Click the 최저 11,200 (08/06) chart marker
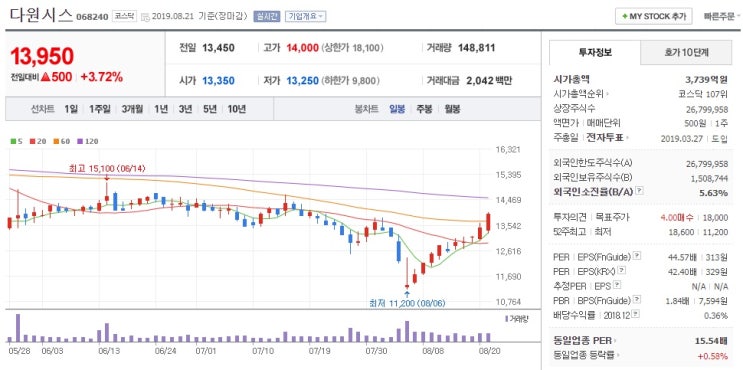Image resolution: width=743 pixels, height=370 pixels. click(x=407, y=303)
